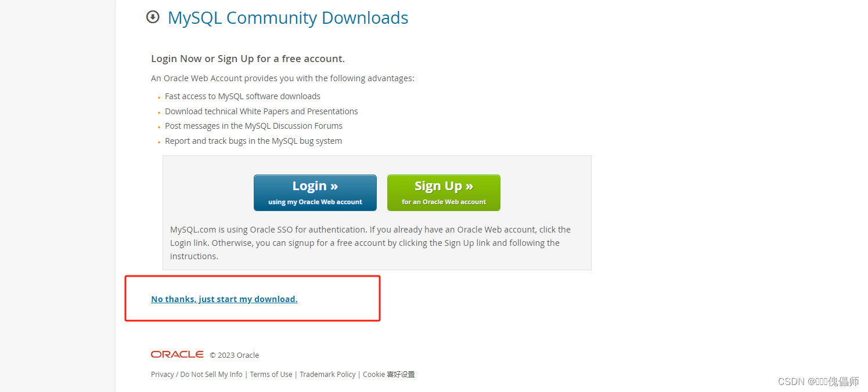
Task: Click the red Oracle logo in footer
Action: point(177,354)
